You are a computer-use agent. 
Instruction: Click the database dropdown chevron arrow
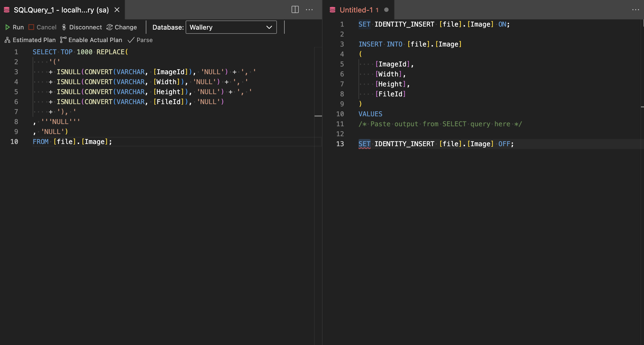pos(269,27)
